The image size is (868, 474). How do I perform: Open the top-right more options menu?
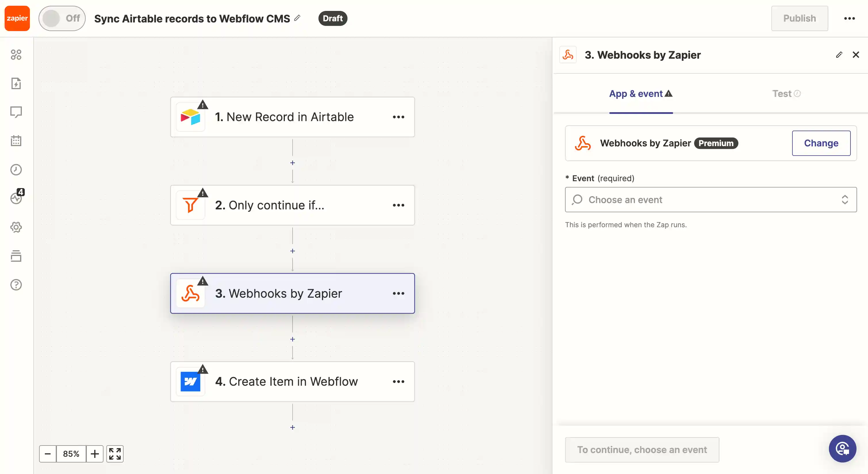(x=850, y=18)
